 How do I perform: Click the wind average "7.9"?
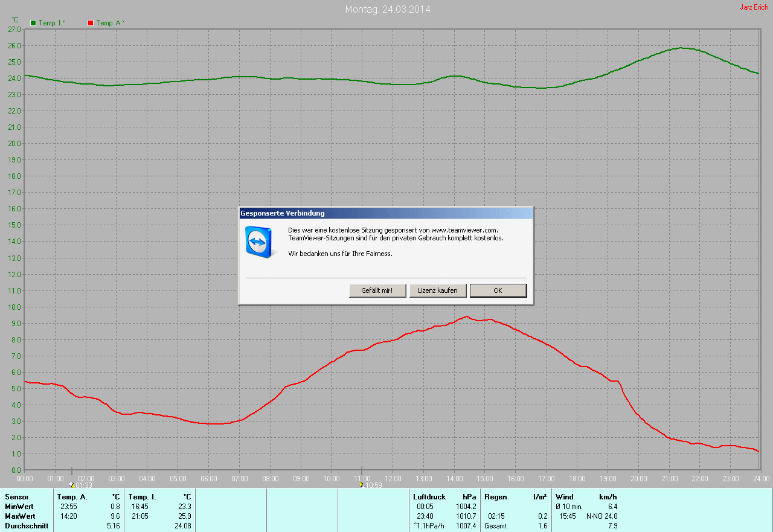tap(613, 526)
